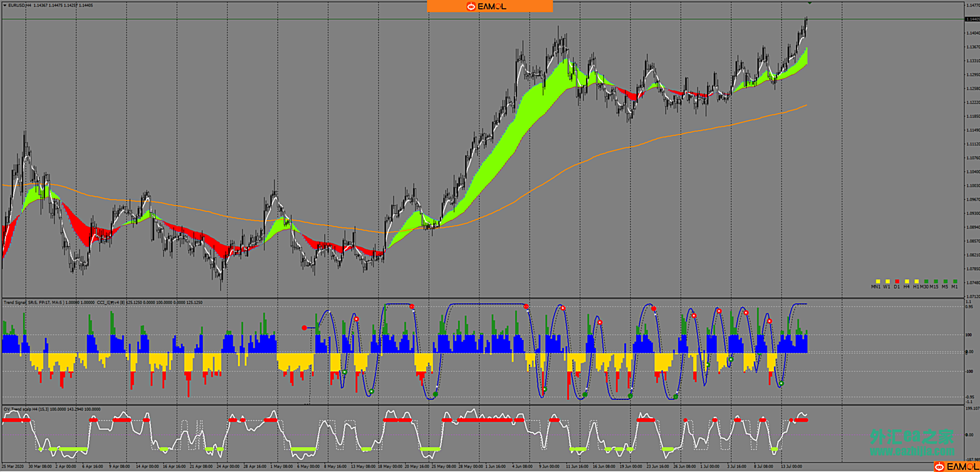Click the H4 yellow timeframe square
The height and width of the screenshot is (472, 980).
[x=907, y=281]
